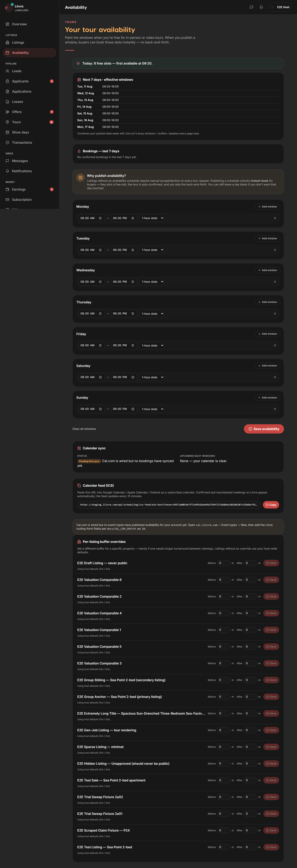Open Sunday slot length dropdown
The width and height of the screenshot is (297, 868).
152,409
